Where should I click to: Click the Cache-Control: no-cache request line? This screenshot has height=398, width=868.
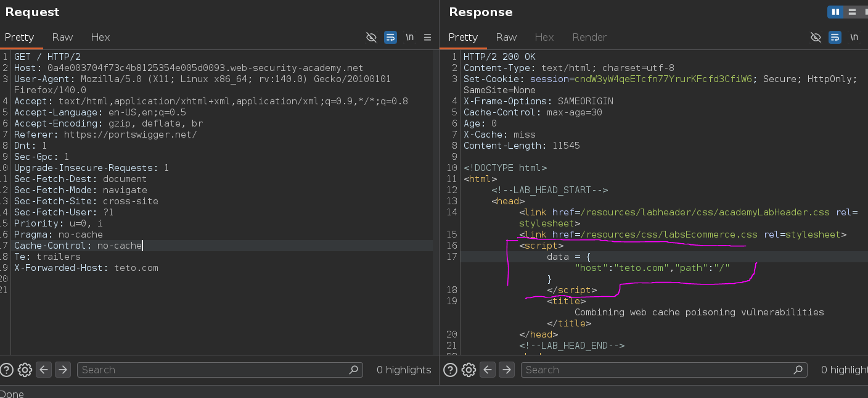point(78,246)
